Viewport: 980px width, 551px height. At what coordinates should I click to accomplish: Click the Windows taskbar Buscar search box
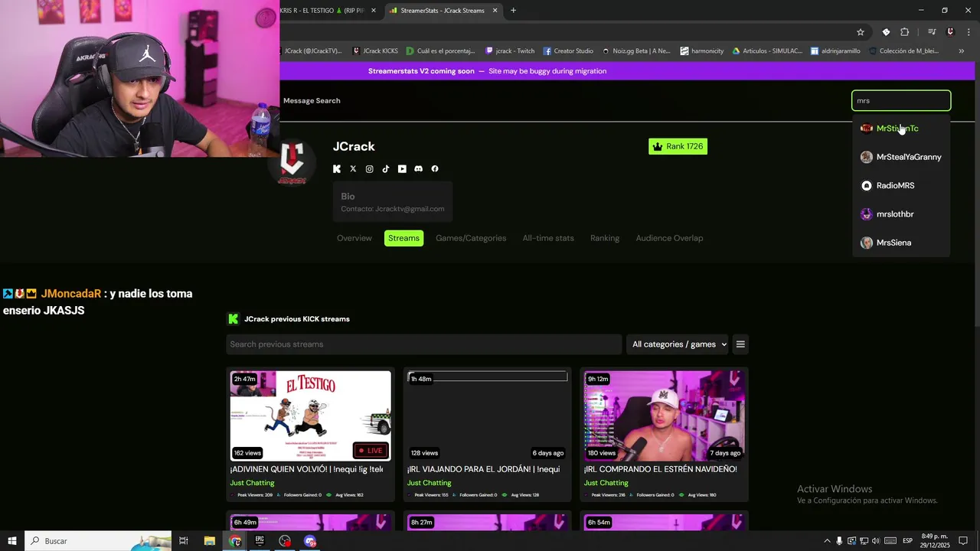[x=99, y=541]
